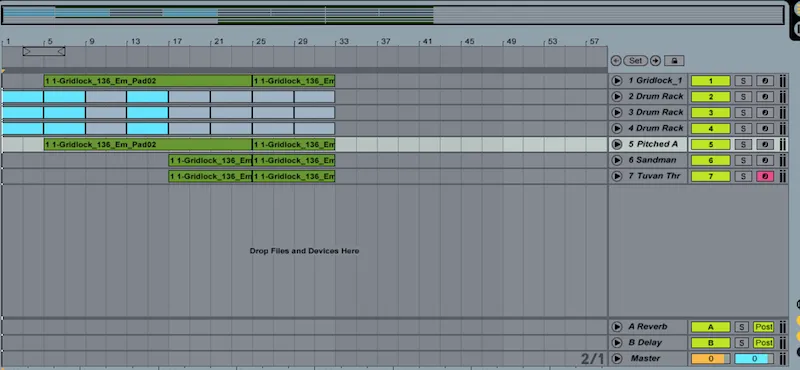The height and width of the screenshot is (370, 800).
Task: Select the Tuvan Thr clip starting at bar 25
Action: (294, 176)
